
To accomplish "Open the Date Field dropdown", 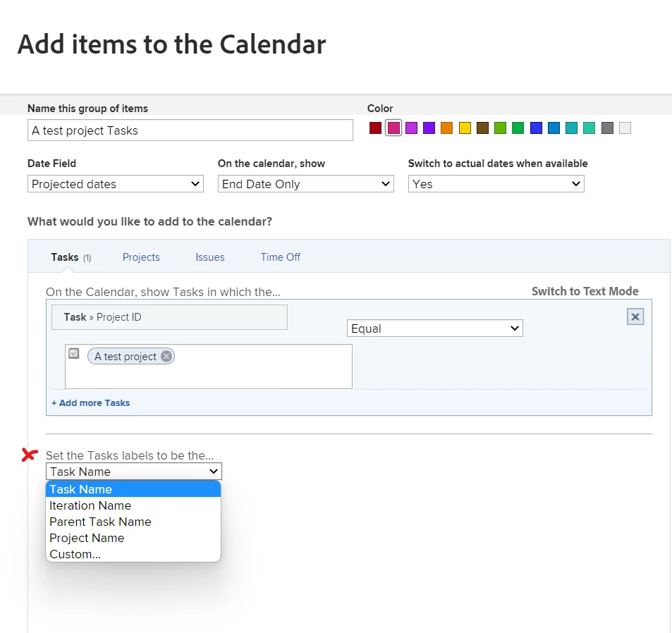I will click(x=116, y=184).
